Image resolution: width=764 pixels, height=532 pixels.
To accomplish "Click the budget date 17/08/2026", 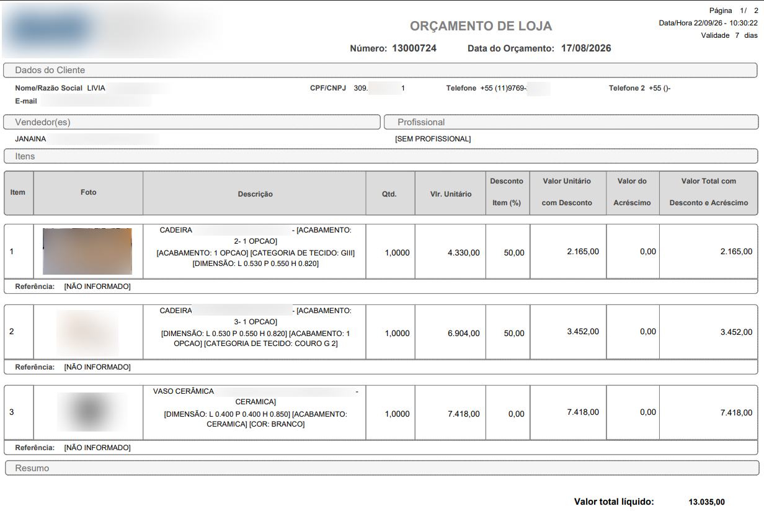I will coord(586,48).
